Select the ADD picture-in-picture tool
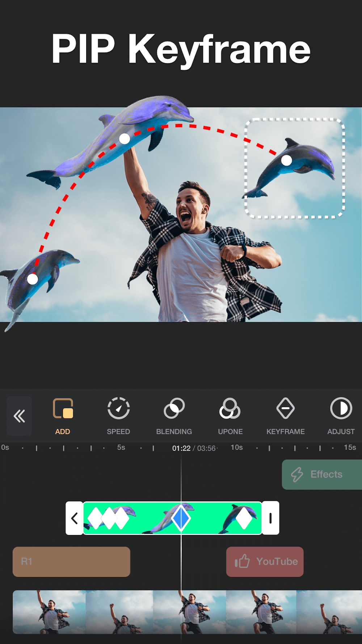The image size is (362, 644). click(x=63, y=416)
